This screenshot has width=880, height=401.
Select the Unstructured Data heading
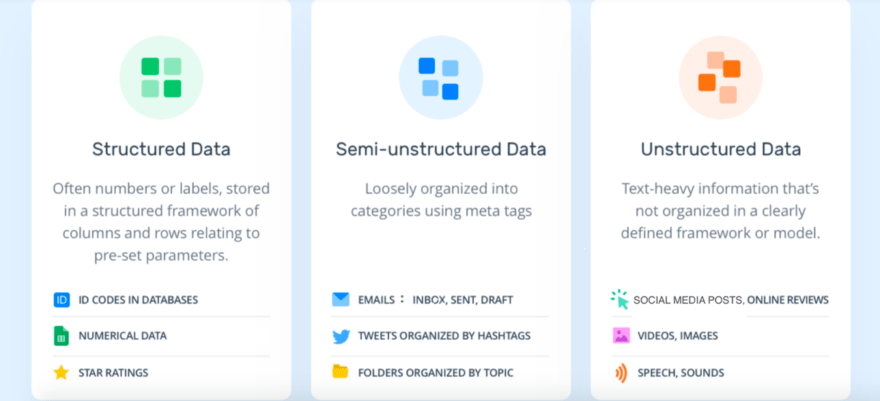[x=721, y=149]
